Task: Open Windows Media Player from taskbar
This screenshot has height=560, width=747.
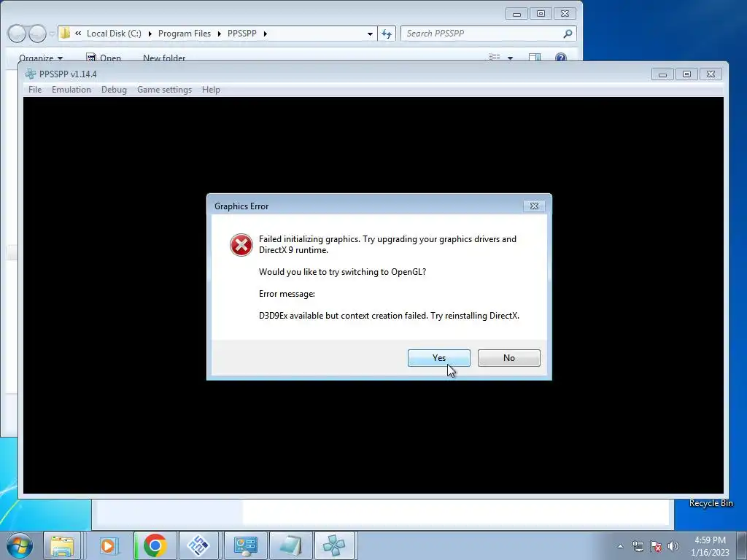Action: pyautogui.click(x=109, y=545)
